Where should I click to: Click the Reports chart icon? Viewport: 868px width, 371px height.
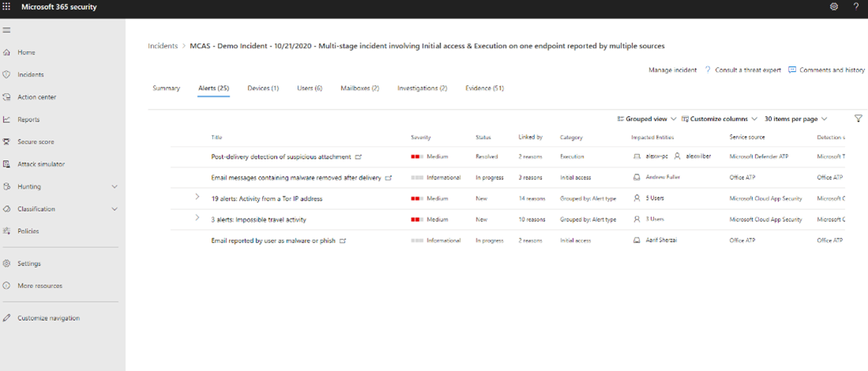(6, 119)
